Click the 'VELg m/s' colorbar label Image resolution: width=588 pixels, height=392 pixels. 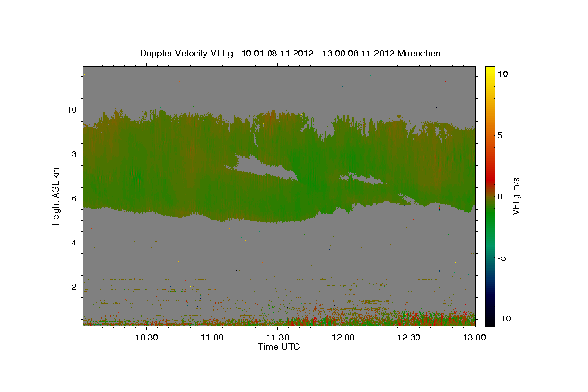coord(516,196)
